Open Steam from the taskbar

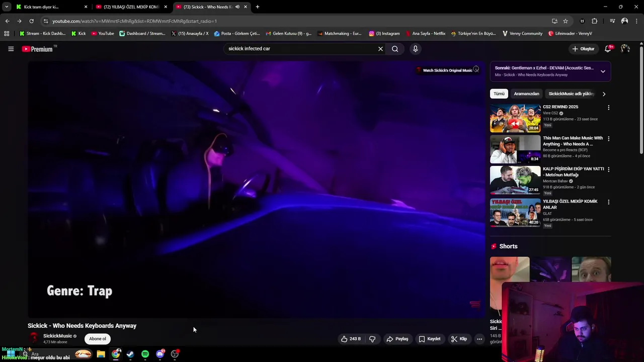[130, 354]
